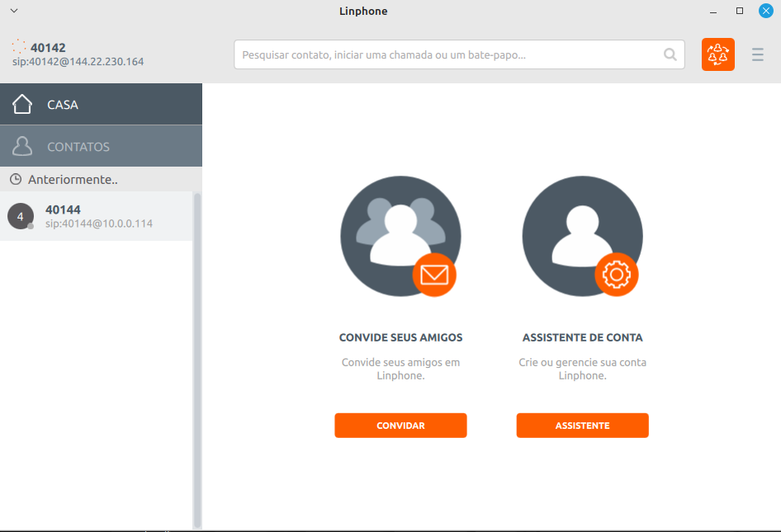The width and height of the screenshot is (781, 532).
Task: Click the search magnifier icon
Action: click(670, 54)
